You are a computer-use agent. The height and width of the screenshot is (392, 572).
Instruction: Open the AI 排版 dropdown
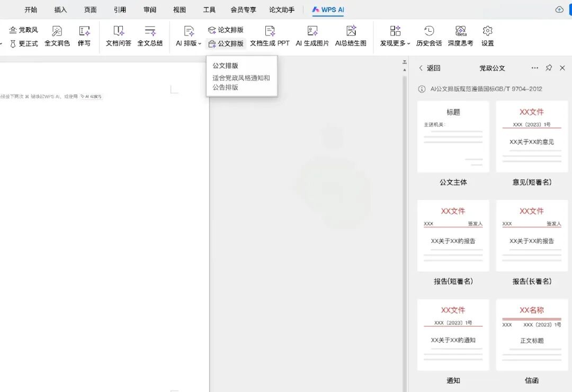pyautogui.click(x=188, y=36)
